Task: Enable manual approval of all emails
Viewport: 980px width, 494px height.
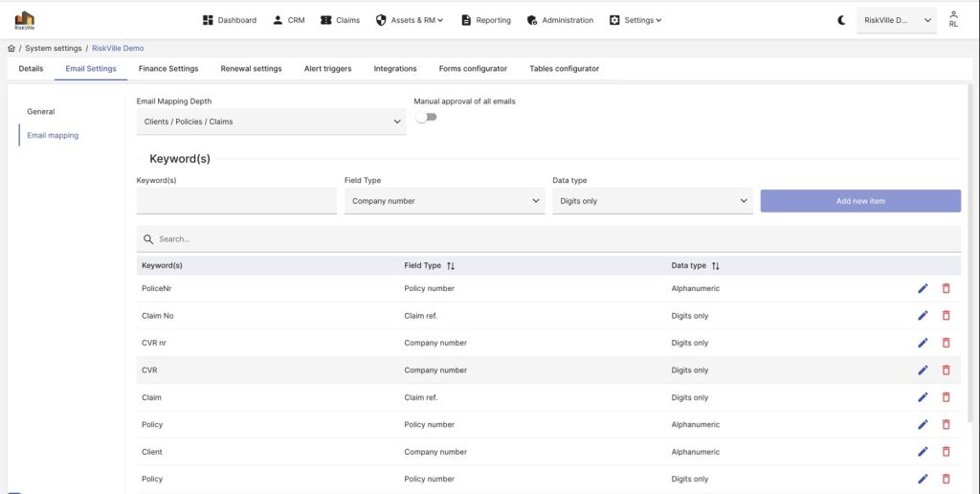Action: (x=426, y=118)
